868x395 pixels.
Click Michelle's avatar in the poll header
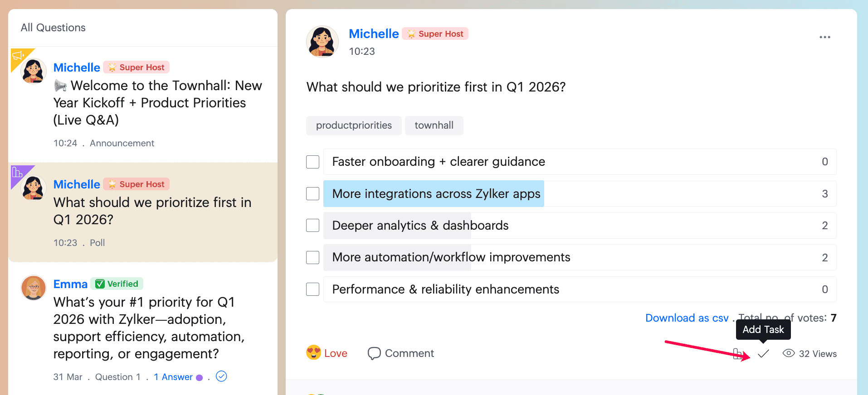click(322, 42)
